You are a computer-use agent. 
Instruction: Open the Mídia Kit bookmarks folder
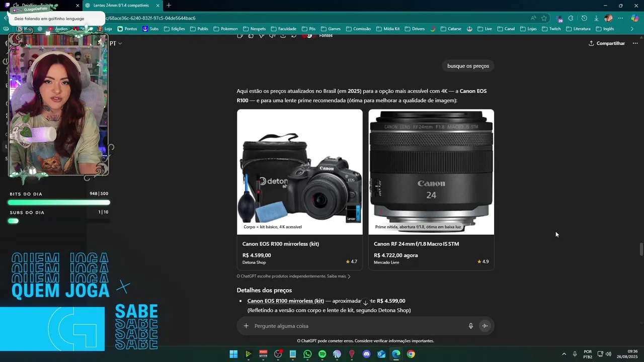click(387, 29)
